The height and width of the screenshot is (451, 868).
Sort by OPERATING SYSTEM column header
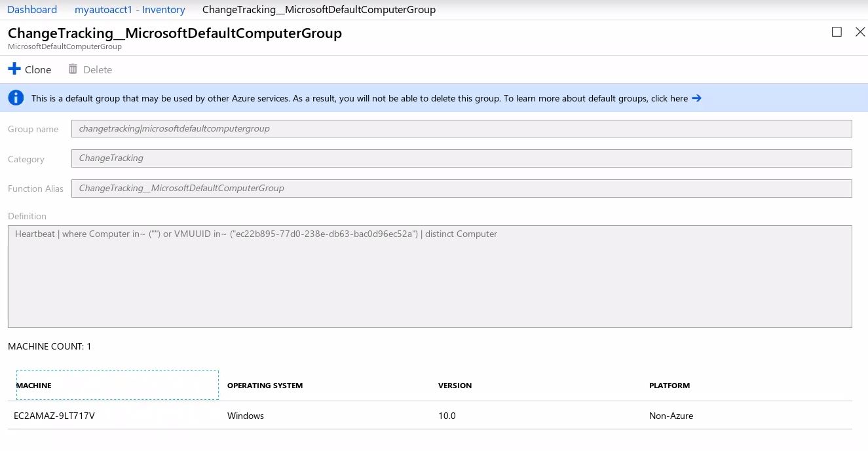[265, 386]
